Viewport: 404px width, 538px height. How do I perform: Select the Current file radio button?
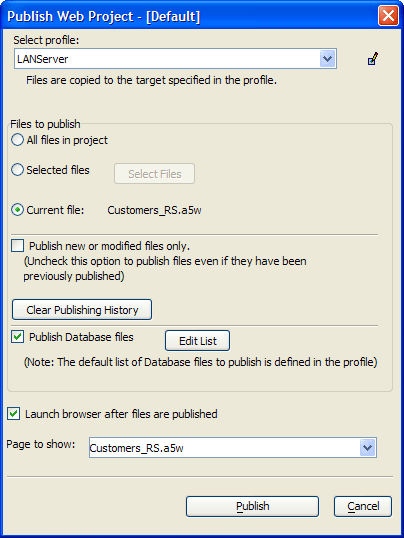(17, 210)
